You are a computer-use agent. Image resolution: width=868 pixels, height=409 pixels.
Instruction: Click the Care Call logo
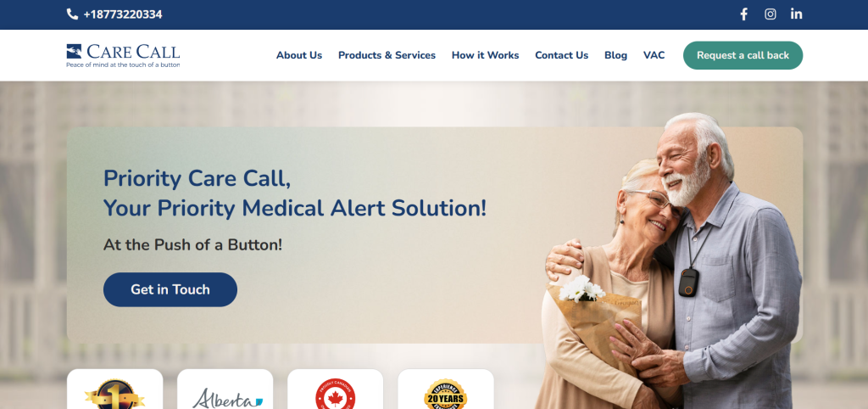pos(123,55)
